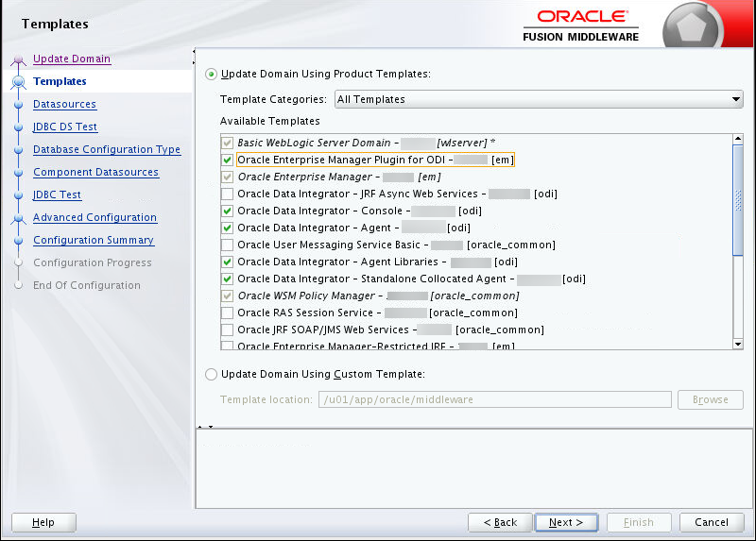Uncheck Oracle Data Integrator Console template

(227, 211)
